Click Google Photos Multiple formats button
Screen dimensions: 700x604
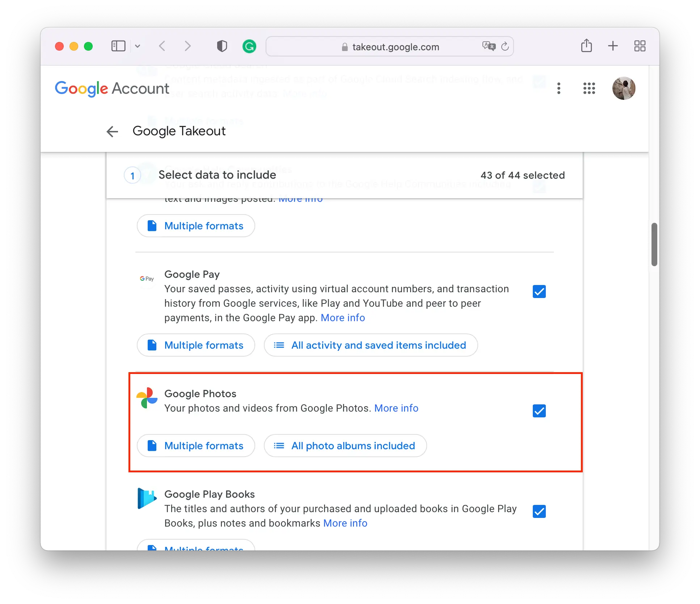pyautogui.click(x=196, y=446)
